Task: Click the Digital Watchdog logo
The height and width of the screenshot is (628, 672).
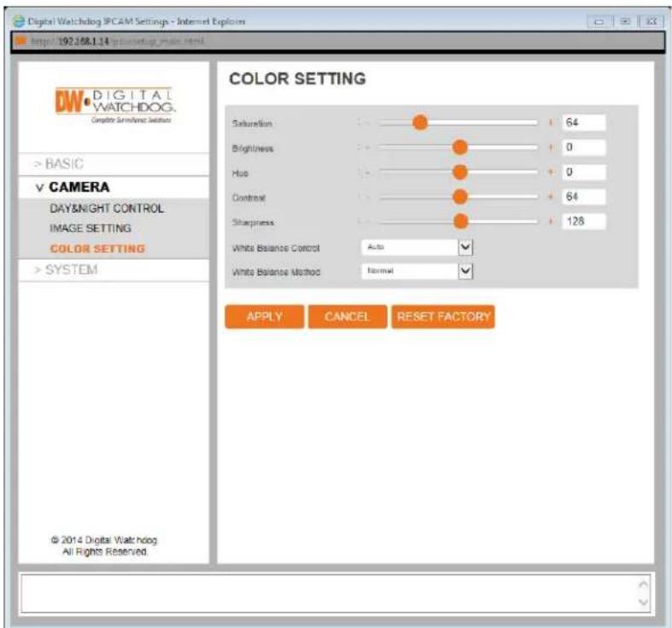Action: click(115, 106)
